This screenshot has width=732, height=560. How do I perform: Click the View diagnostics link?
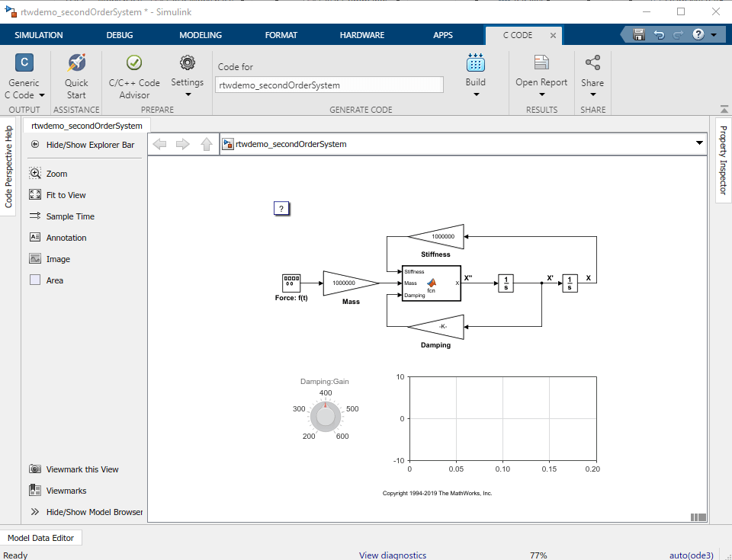point(393,555)
